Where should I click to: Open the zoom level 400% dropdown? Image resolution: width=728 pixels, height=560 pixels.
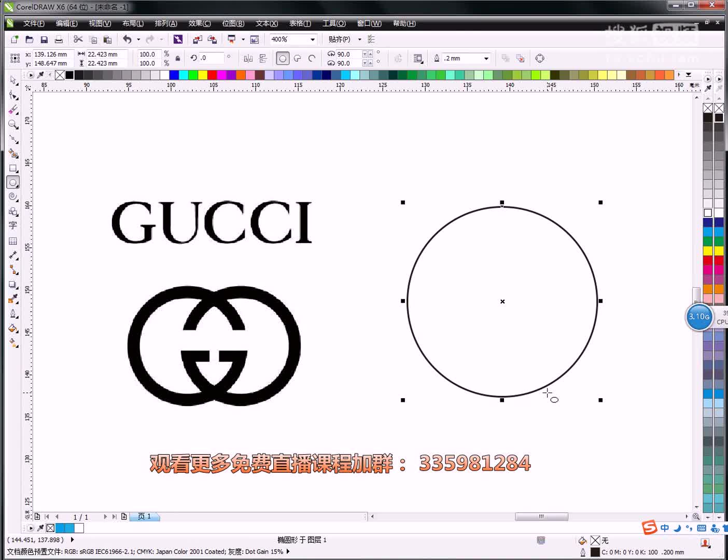pyautogui.click(x=313, y=39)
